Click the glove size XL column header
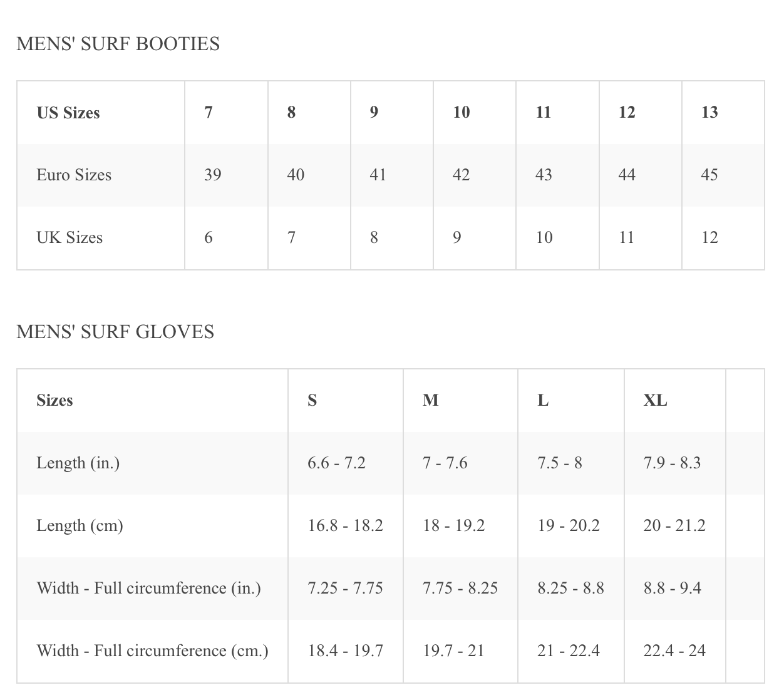Viewport: 784px width, 700px height. (675, 401)
